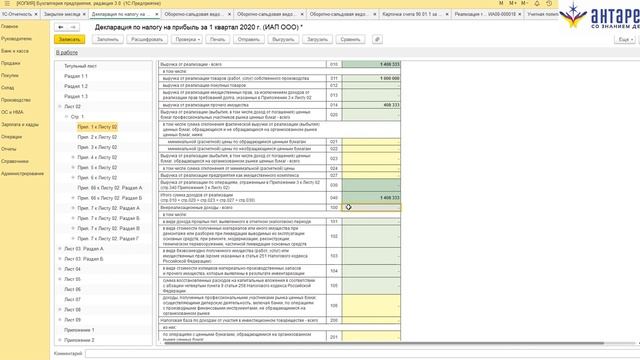Viewport: 640px width, 360px height.
Task: Click the Сравнить button
Action: coord(350,40)
